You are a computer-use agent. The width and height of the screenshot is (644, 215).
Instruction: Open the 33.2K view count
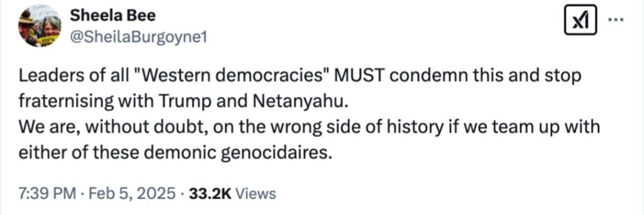click(x=207, y=193)
